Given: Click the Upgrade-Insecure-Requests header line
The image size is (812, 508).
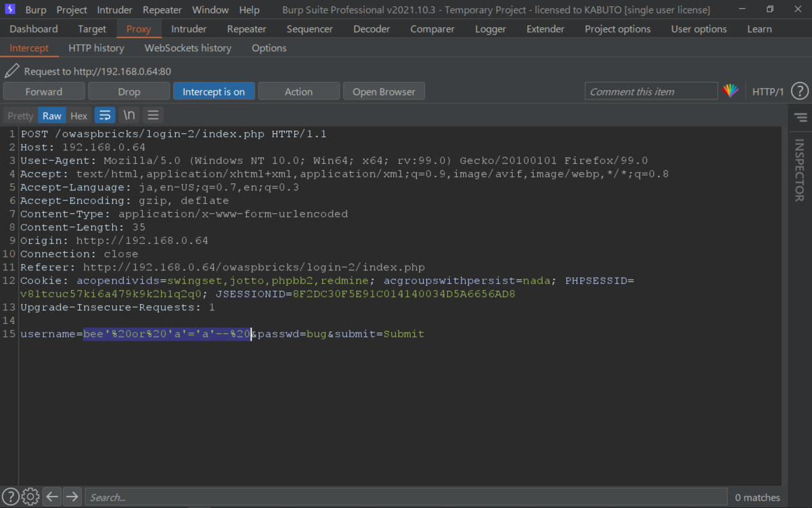Looking at the screenshot, I should 118,308.
